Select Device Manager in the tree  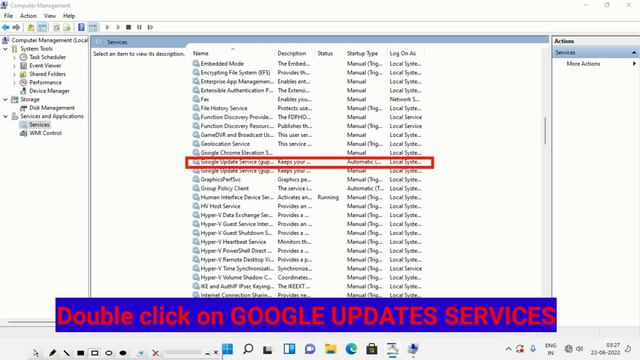click(x=49, y=91)
